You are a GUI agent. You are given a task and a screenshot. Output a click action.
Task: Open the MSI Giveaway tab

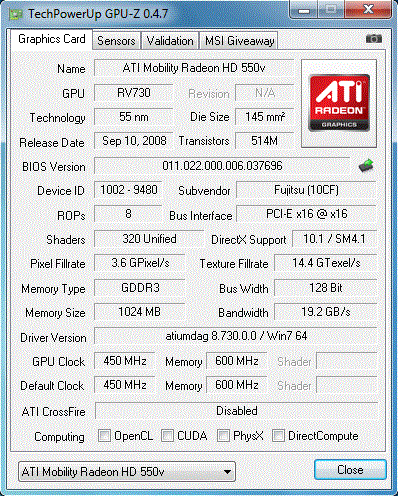tap(239, 41)
